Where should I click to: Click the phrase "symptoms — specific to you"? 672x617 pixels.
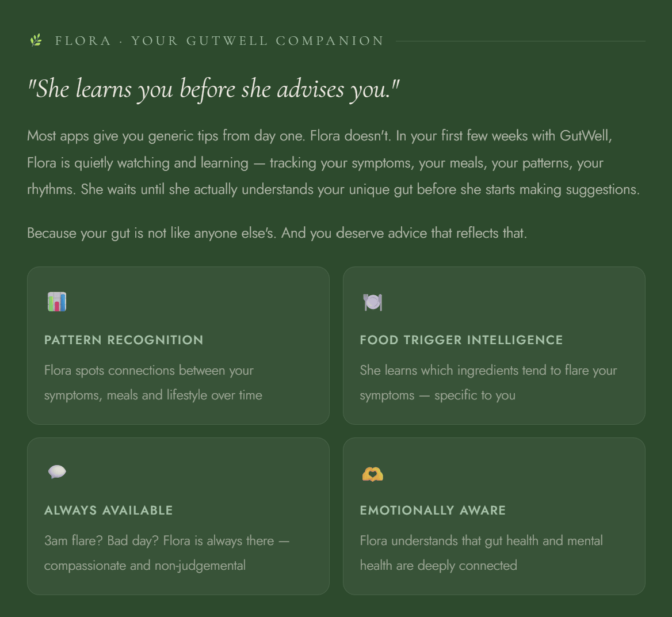437,395
